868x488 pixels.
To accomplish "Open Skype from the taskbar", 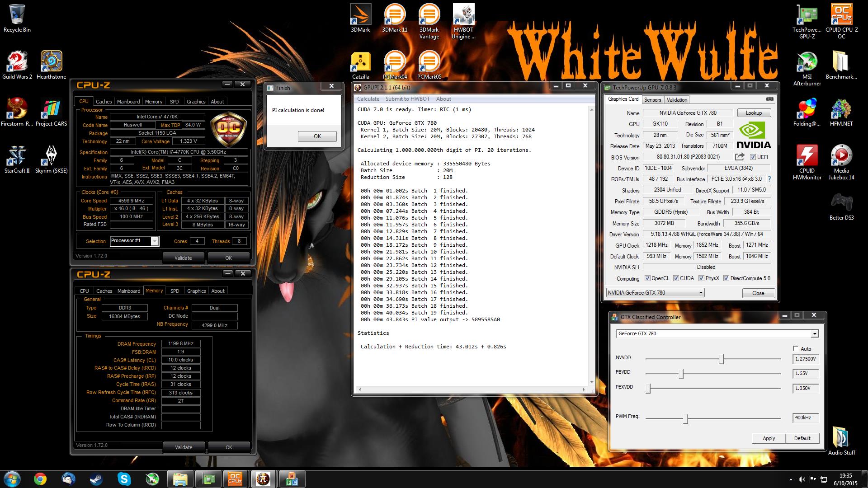I will [x=124, y=479].
